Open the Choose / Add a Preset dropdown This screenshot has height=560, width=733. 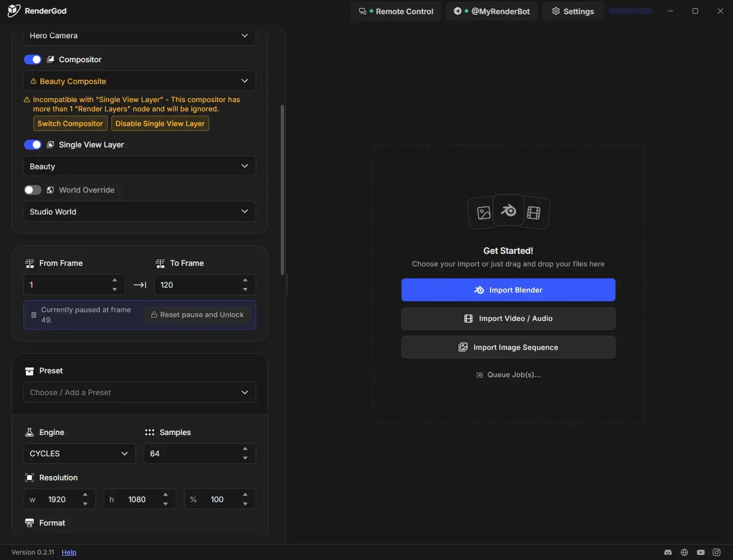coord(140,392)
